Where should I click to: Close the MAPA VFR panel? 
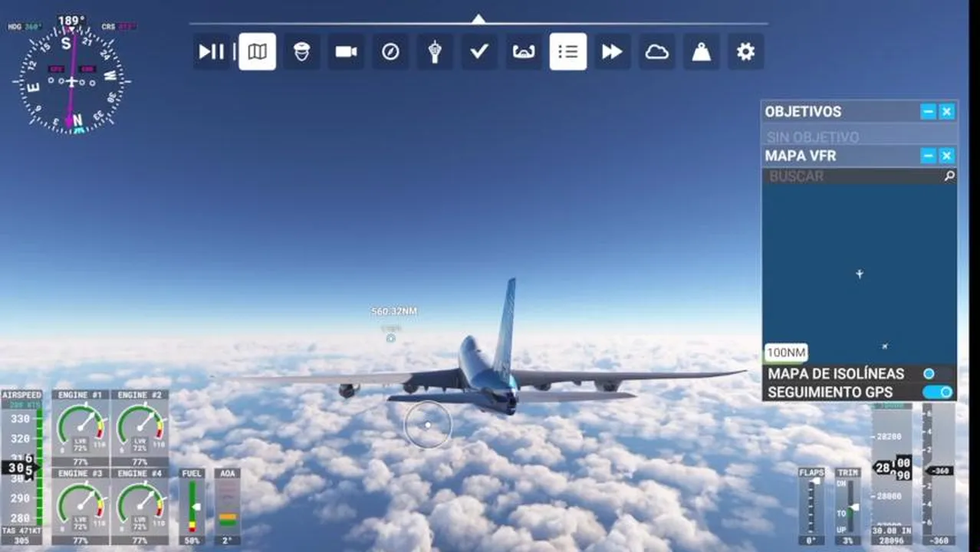(x=947, y=156)
